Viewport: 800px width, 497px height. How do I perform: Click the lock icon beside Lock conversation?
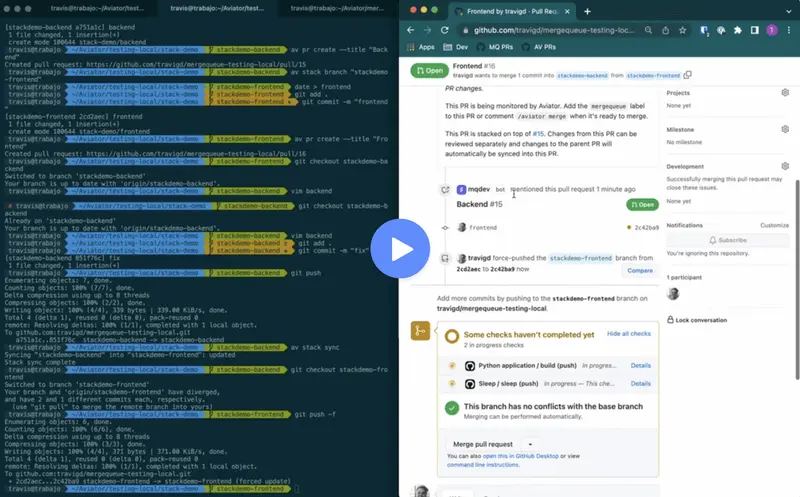pos(670,319)
